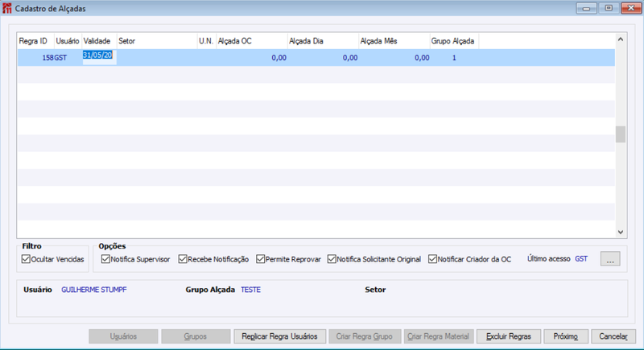Click scrollbar up arrow of grid

621,39
